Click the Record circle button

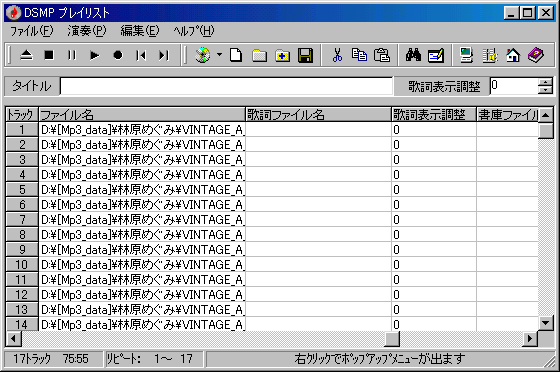click(118, 55)
